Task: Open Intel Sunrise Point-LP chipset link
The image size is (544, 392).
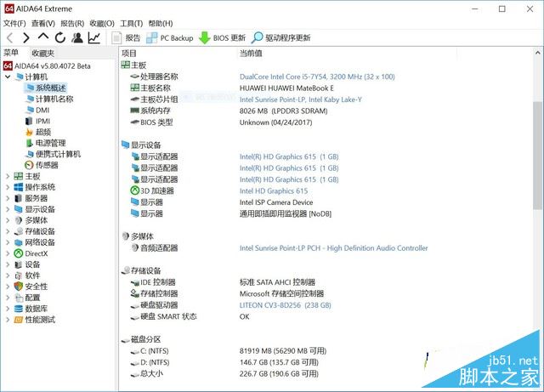Action: (300, 99)
